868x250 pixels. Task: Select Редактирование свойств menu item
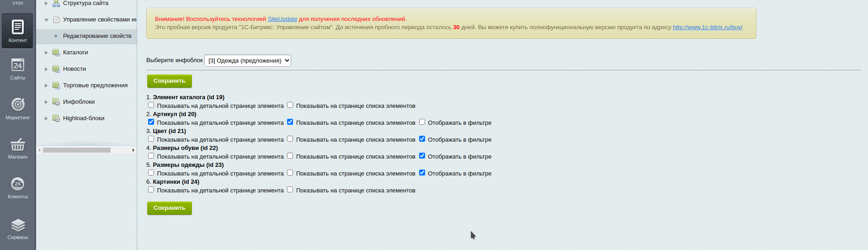[x=97, y=36]
